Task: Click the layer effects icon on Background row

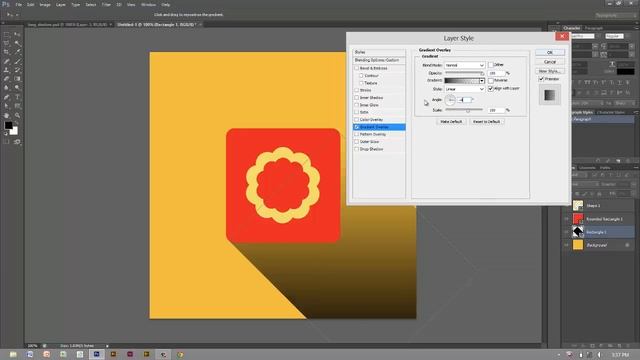Action: pyautogui.click(x=627, y=245)
